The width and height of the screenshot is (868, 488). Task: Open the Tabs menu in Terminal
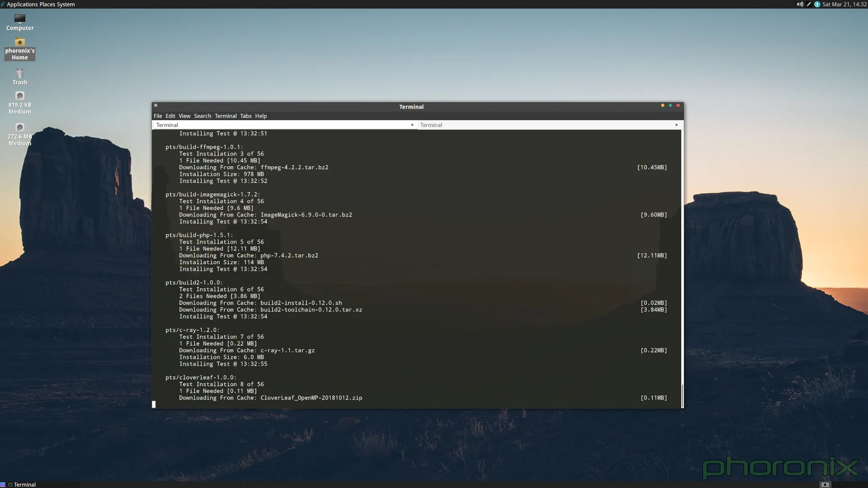(245, 116)
